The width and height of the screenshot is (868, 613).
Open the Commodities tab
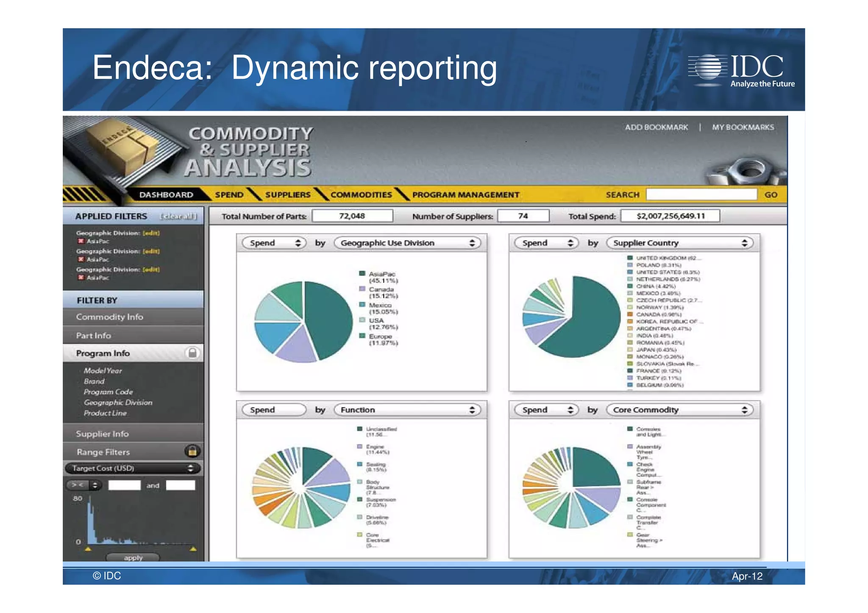click(x=361, y=194)
